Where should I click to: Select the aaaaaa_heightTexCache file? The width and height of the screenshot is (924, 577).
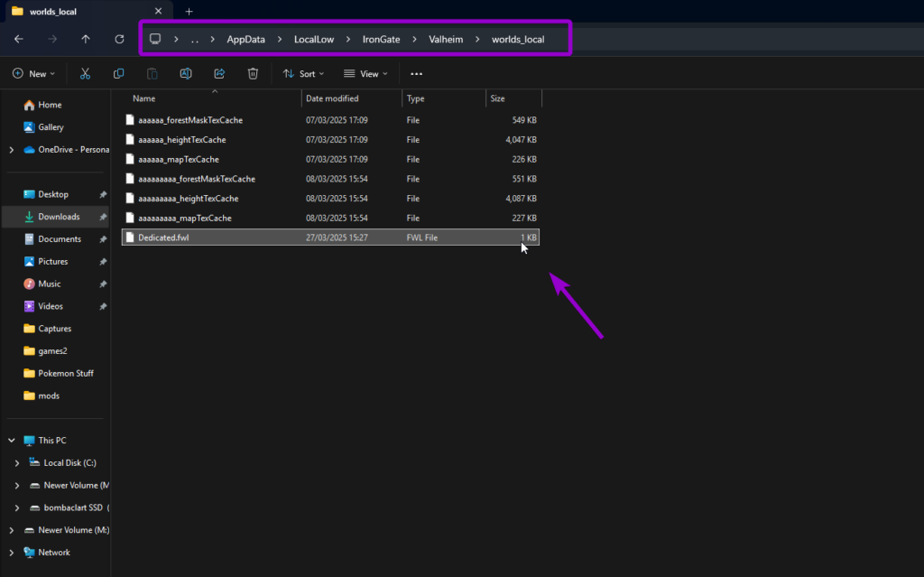click(x=330, y=140)
